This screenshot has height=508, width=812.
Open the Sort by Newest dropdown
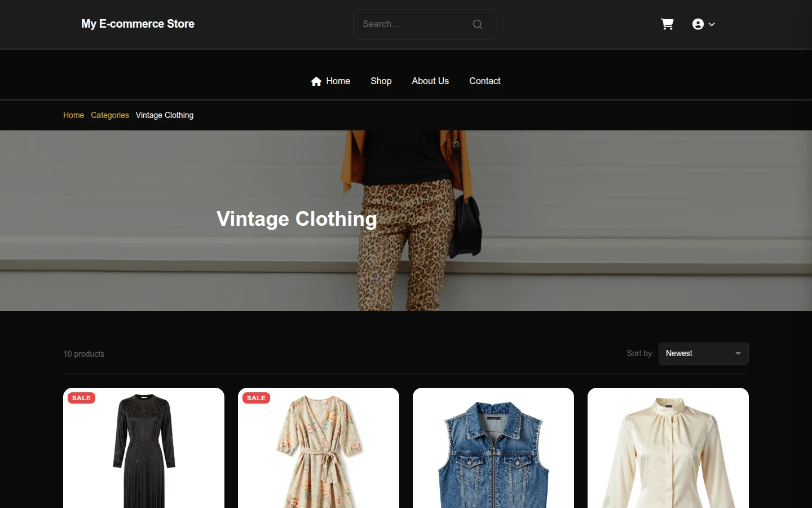(704, 353)
